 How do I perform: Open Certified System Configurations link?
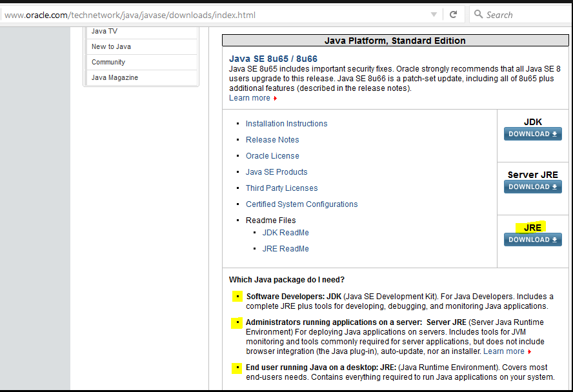tap(301, 204)
